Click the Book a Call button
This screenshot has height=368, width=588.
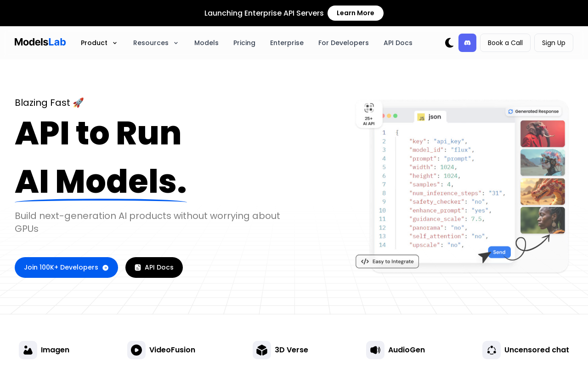point(505,43)
